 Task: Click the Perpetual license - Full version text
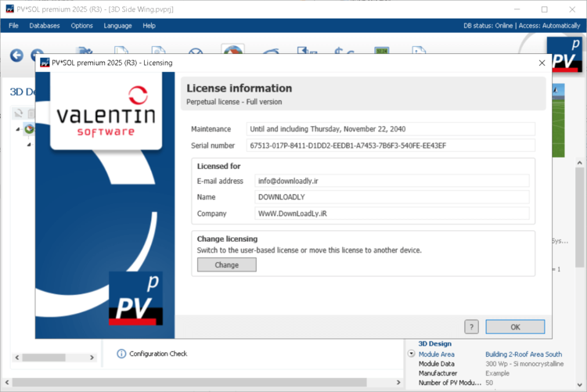pyautogui.click(x=234, y=102)
